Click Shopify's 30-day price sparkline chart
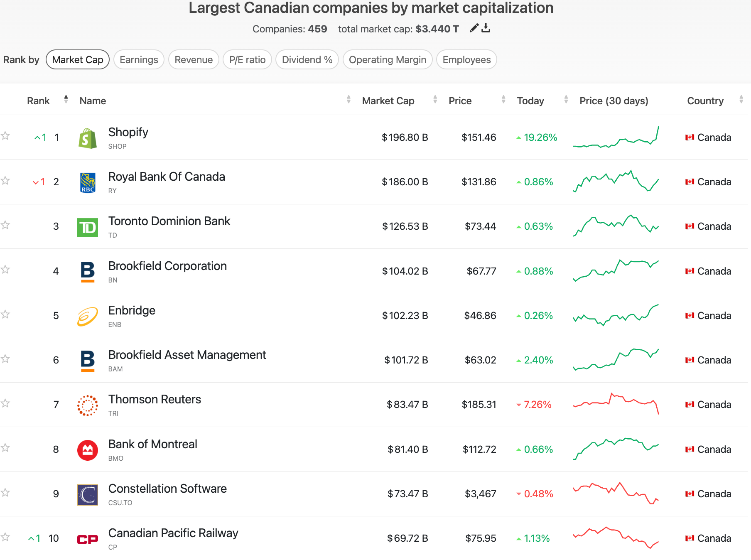 (x=616, y=137)
